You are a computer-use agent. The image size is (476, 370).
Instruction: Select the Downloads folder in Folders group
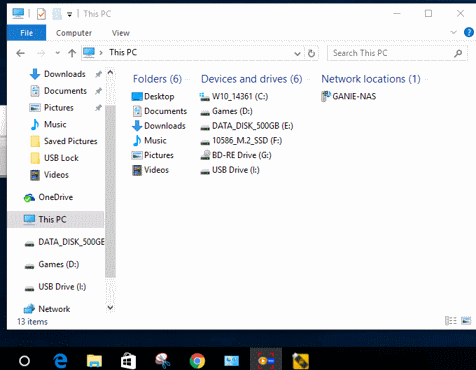pos(159,126)
